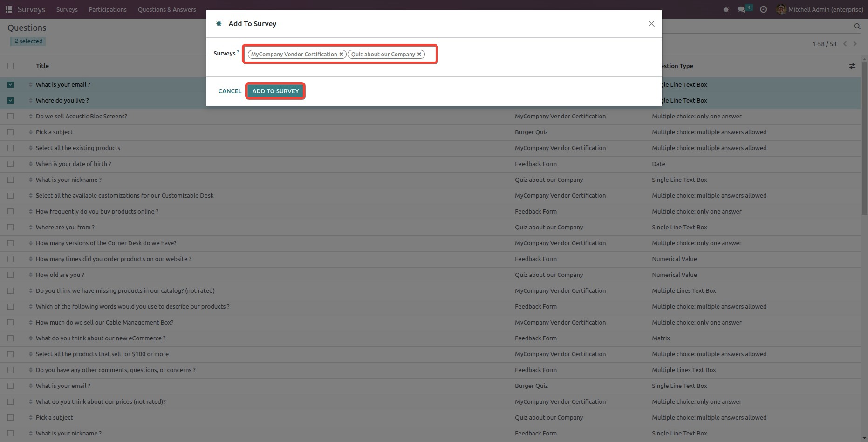Open the apps grid home menu
The image size is (868, 442).
(8, 9)
